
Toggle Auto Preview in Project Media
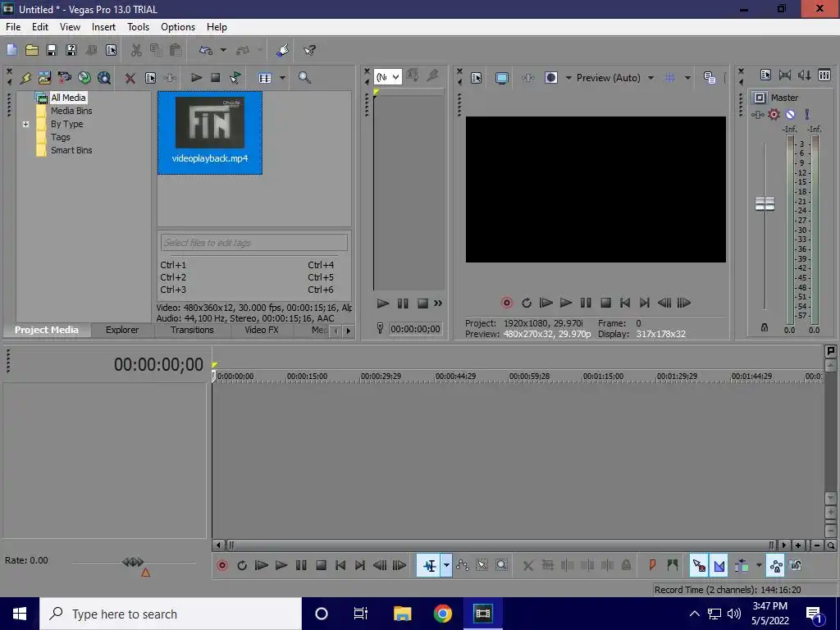coord(235,78)
